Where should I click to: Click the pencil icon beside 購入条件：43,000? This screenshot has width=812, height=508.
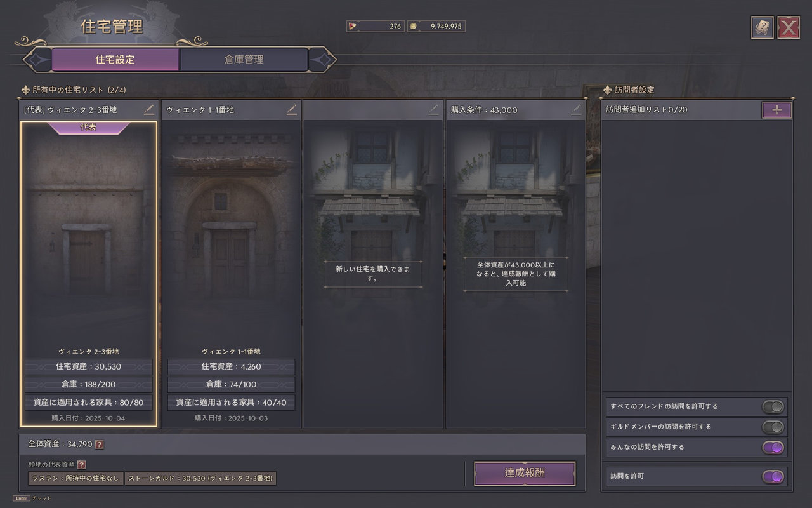click(x=576, y=109)
